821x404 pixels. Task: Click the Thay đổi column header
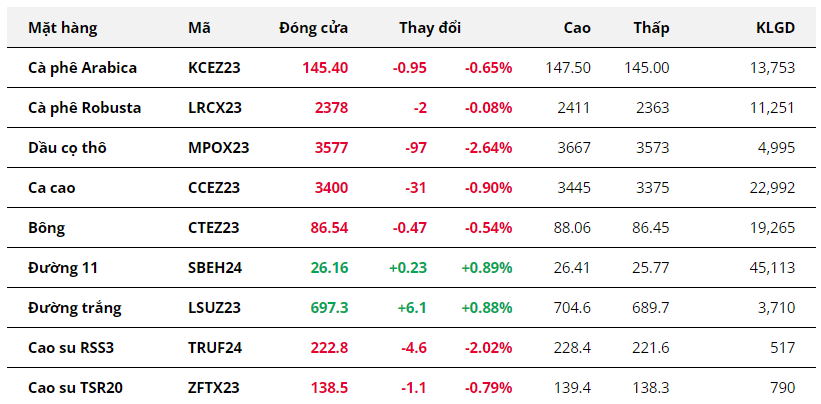(x=430, y=28)
